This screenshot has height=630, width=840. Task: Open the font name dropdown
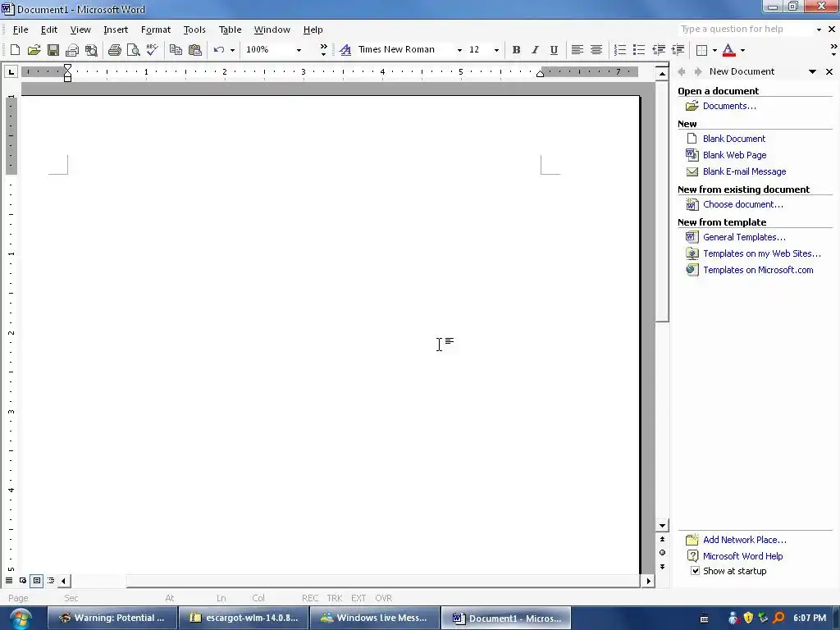[459, 50]
